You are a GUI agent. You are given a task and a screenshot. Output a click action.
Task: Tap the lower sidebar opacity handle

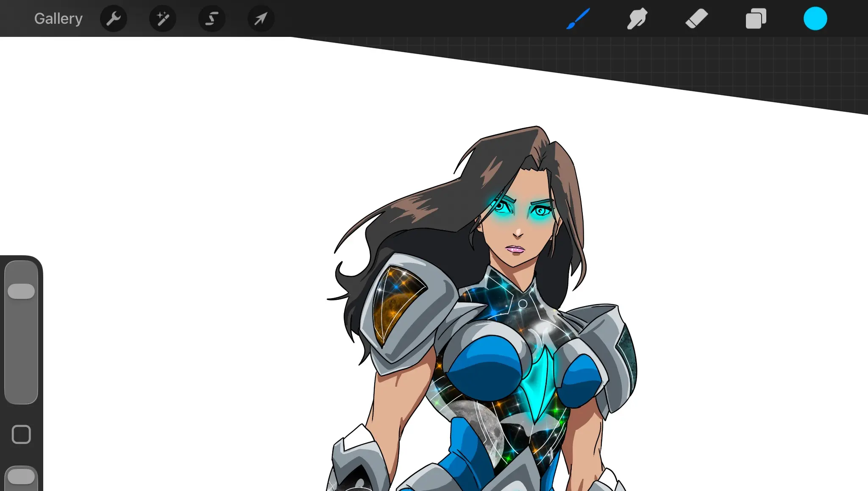pyautogui.click(x=21, y=476)
